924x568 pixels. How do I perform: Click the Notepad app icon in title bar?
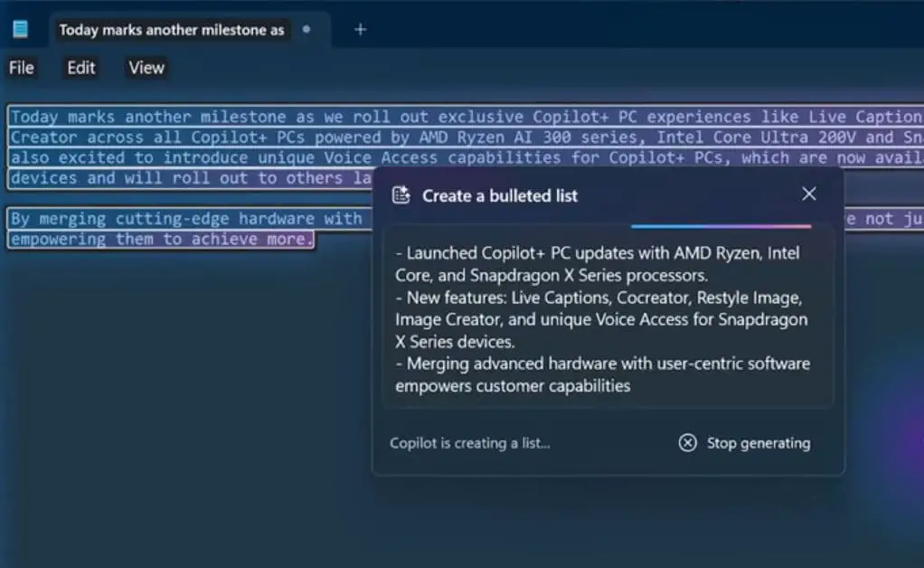pyautogui.click(x=20, y=30)
